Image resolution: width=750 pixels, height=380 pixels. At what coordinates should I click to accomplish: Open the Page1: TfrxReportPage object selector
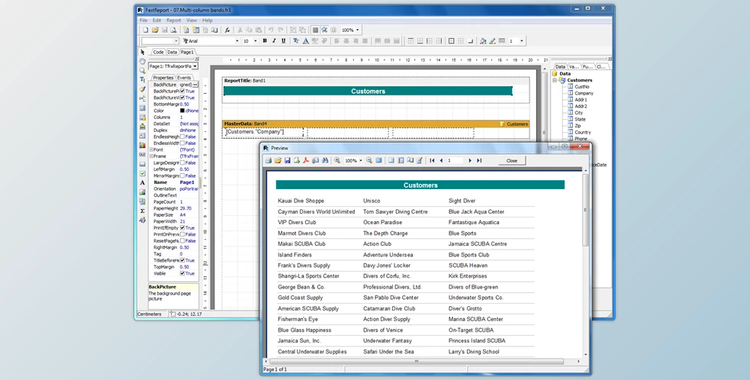click(x=173, y=66)
